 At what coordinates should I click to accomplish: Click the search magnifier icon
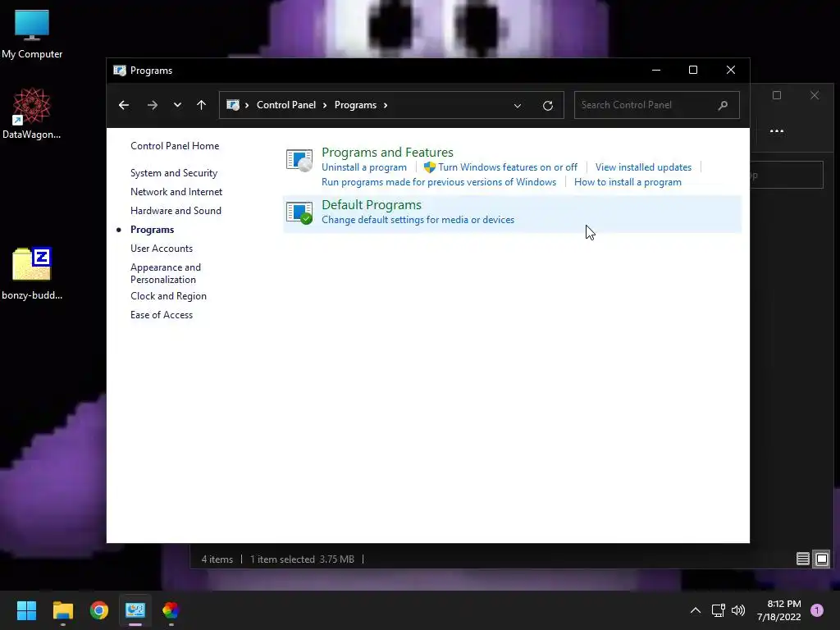click(x=723, y=105)
